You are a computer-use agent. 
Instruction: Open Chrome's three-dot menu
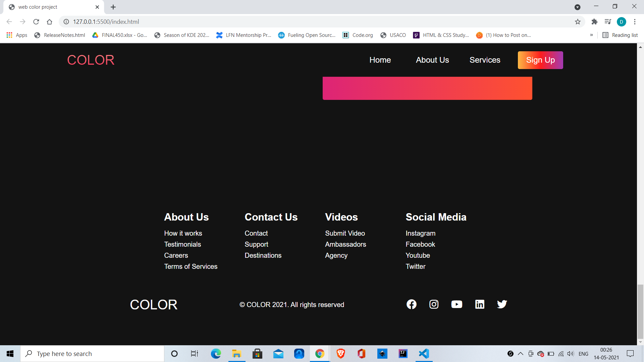[635, 21]
